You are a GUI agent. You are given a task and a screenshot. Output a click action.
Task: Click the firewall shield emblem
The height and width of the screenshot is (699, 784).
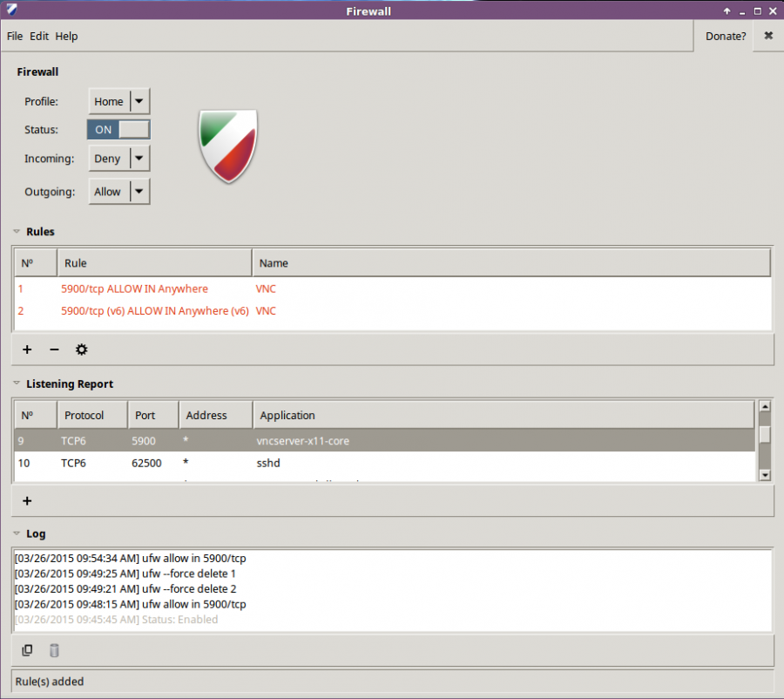coord(226,146)
